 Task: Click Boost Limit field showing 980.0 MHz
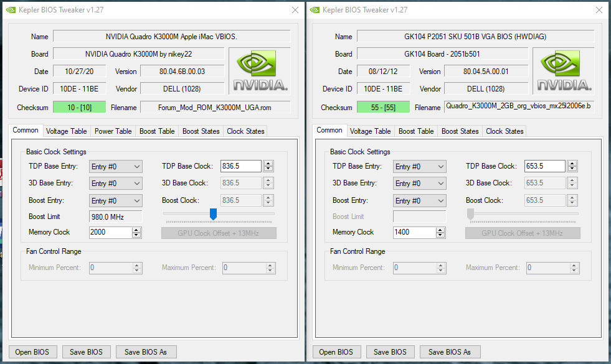point(116,217)
